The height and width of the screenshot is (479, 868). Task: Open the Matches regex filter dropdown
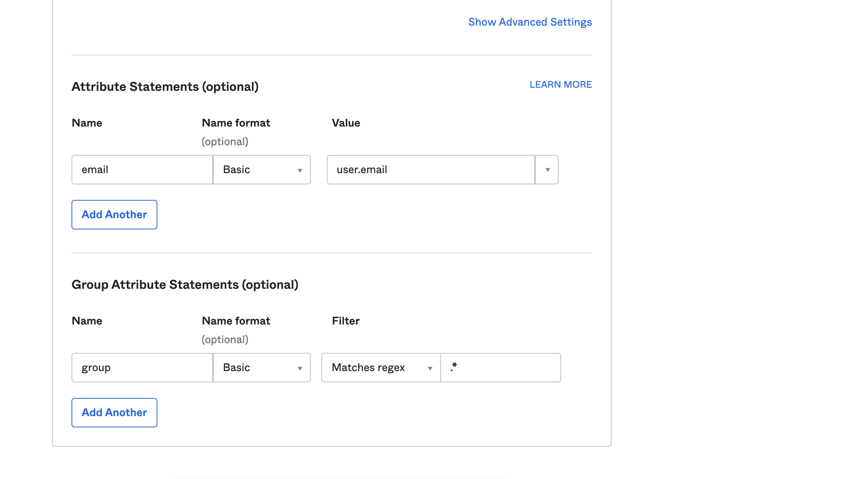(x=381, y=368)
